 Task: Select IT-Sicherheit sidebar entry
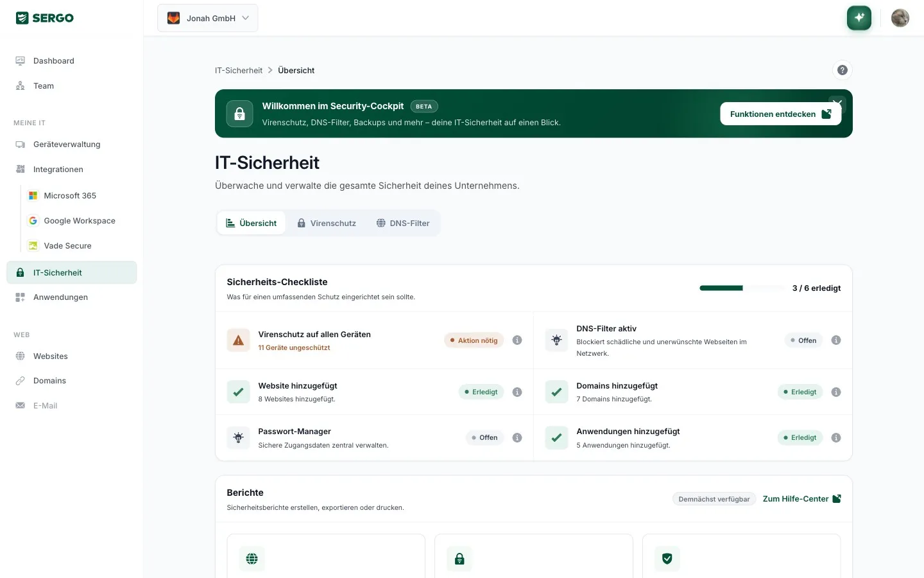(72, 272)
